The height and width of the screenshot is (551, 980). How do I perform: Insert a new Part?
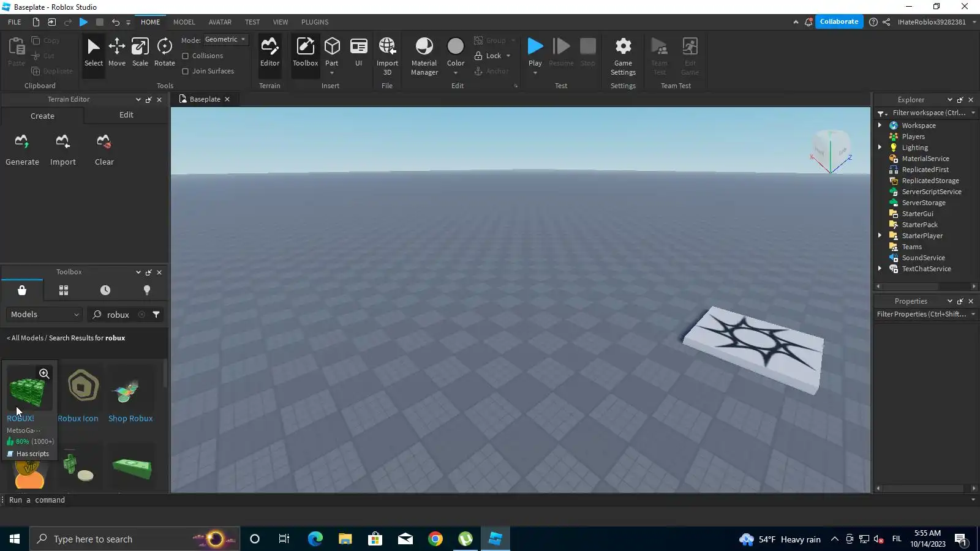332,52
